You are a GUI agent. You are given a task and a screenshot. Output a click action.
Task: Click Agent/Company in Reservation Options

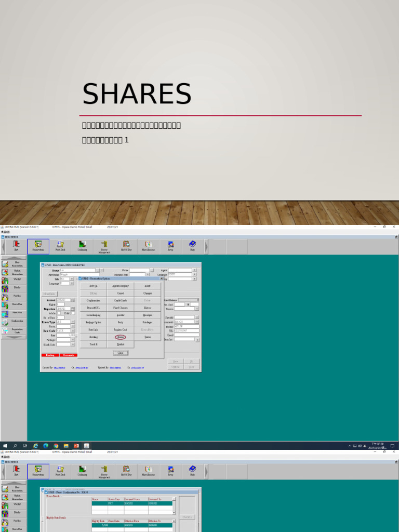click(x=121, y=286)
